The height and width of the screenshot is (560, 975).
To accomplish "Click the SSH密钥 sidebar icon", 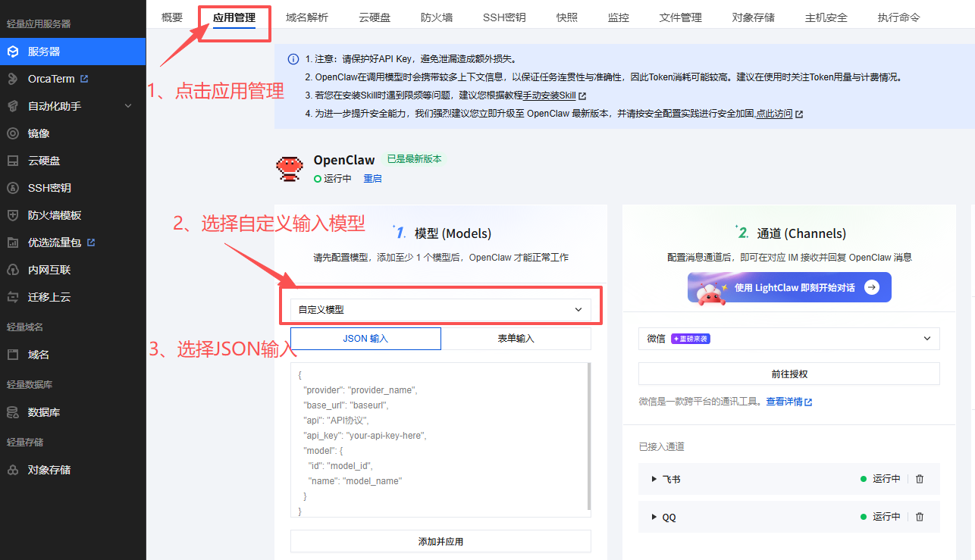I will coord(12,188).
